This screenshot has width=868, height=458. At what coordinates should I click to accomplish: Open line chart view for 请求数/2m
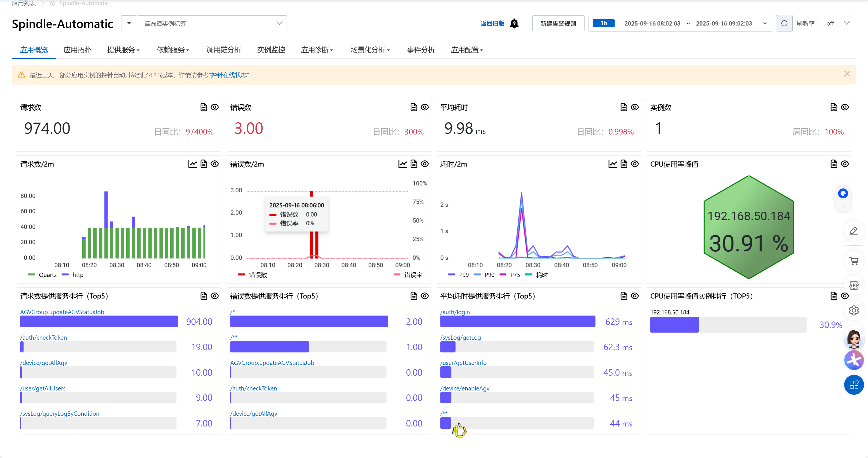(x=192, y=164)
